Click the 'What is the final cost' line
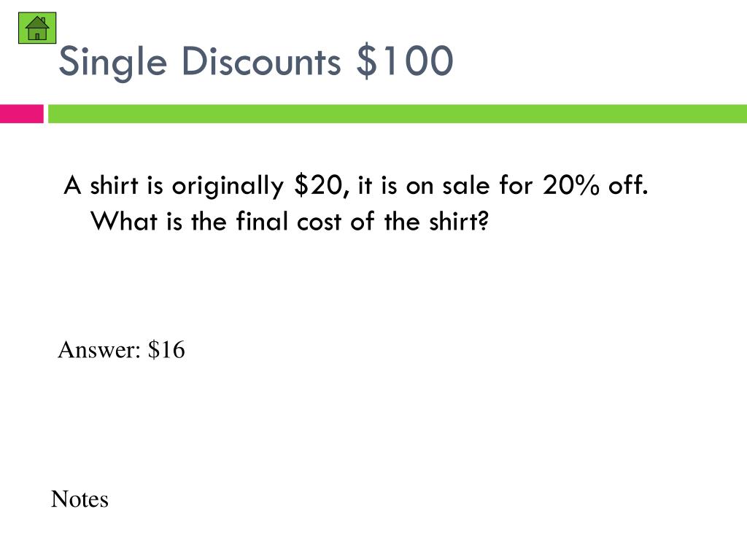Screen dimensions: 747x560 pyautogui.click(x=290, y=221)
